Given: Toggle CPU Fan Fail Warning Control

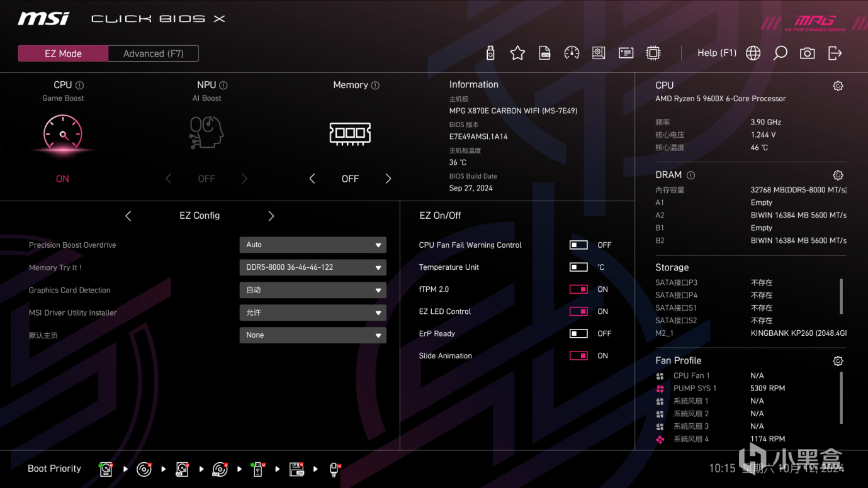Looking at the screenshot, I should (578, 245).
